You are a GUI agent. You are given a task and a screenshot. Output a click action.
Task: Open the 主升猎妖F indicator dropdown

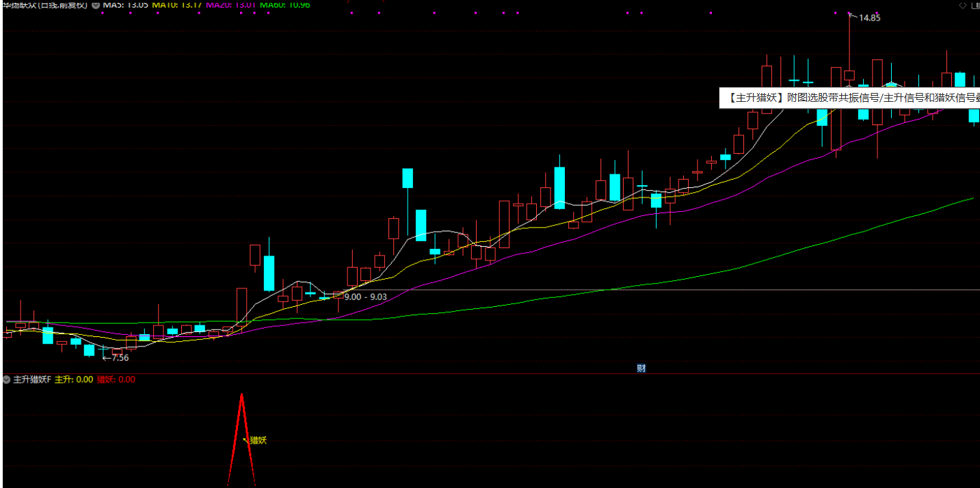[7, 379]
